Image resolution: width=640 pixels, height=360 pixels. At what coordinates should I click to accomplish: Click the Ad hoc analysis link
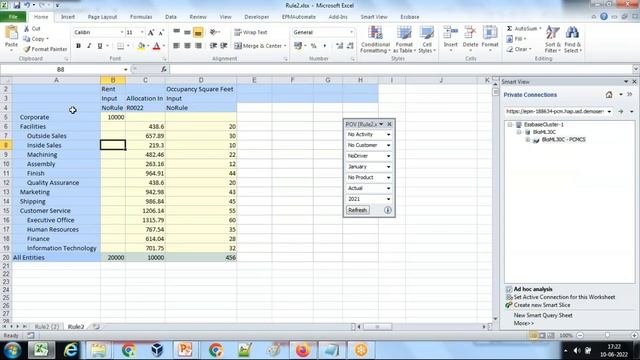[533, 289]
